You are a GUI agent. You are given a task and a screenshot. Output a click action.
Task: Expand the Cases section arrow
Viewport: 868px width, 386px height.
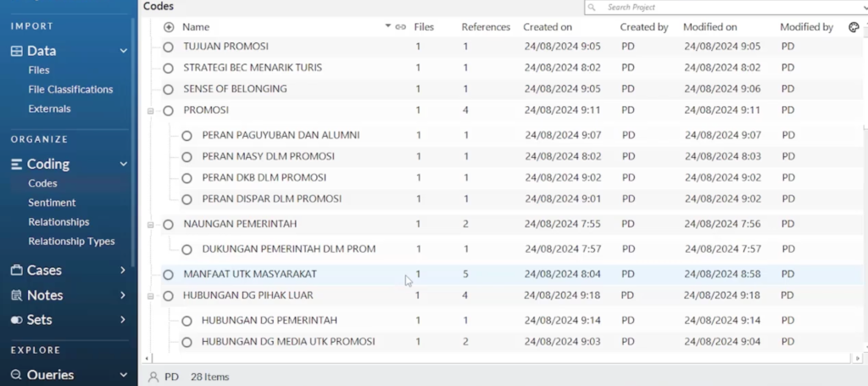pyautogui.click(x=123, y=271)
